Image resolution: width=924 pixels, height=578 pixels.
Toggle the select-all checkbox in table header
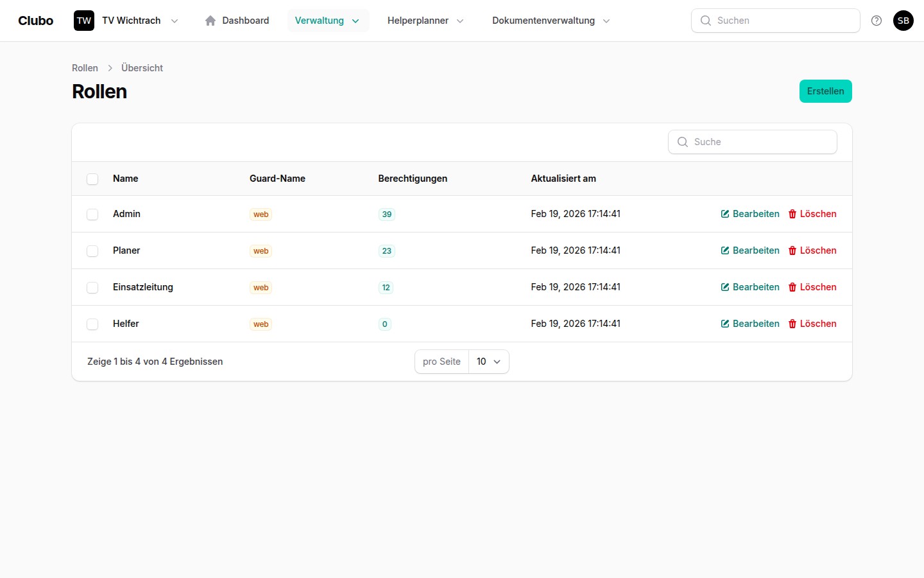[92, 179]
